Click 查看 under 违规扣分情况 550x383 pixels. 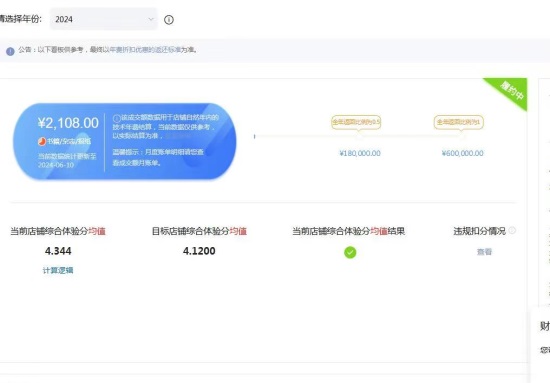point(484,252)
